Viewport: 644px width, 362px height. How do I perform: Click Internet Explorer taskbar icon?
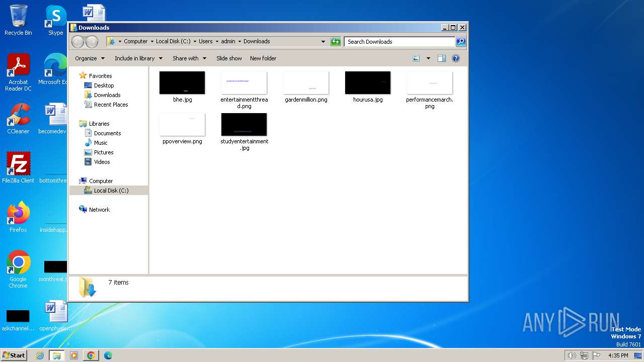[40, 355]
